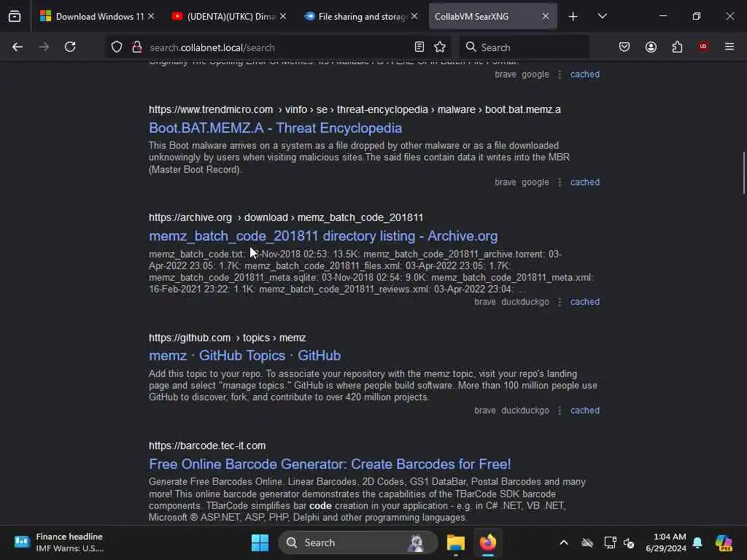The height and width of the screenshot is (560, 747).
Task: Expand options dots for archive.org result
Action: point(560,302)
